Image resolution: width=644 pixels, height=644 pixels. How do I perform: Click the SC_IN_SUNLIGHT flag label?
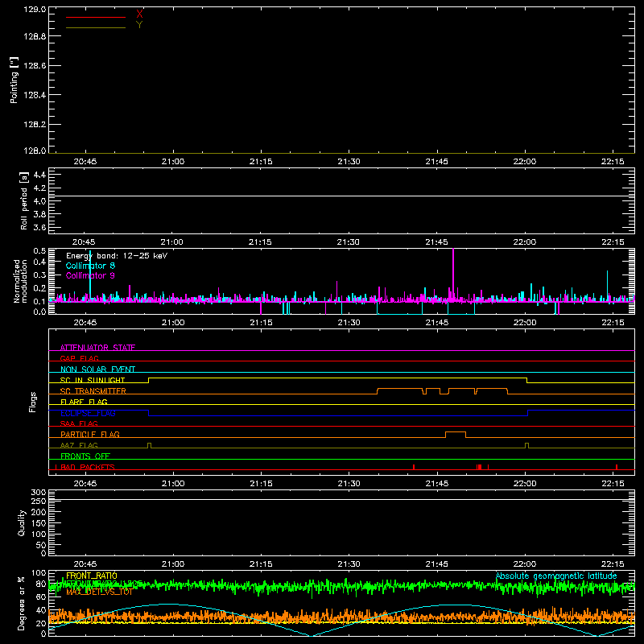click(93, 380)
